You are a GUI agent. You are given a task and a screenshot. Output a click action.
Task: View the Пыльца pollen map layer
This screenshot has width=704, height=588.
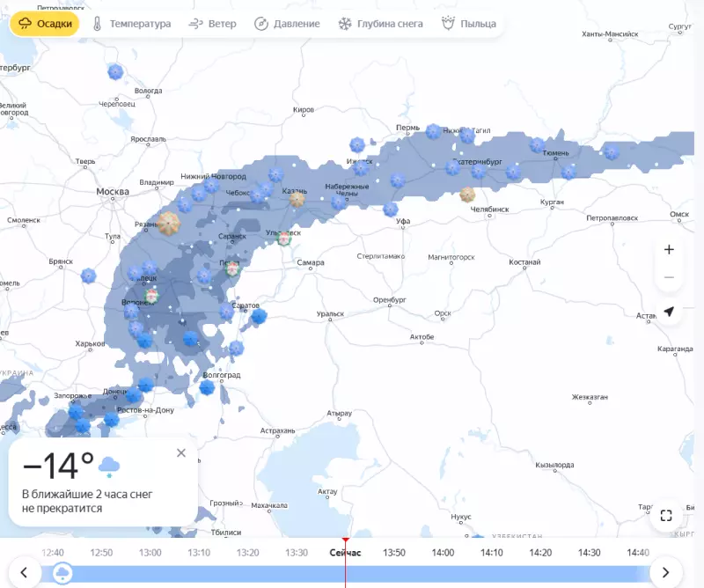click(x=469, y=24)
